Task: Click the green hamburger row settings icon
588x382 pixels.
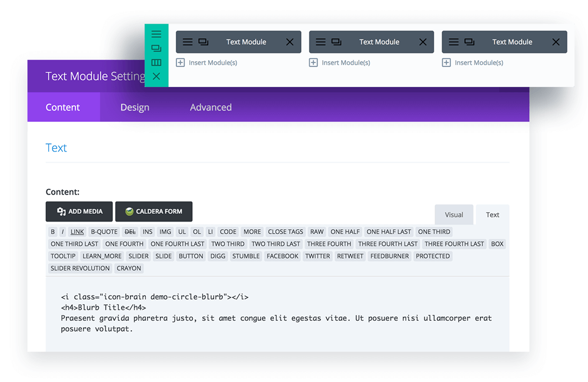Action: click(156, 34)
